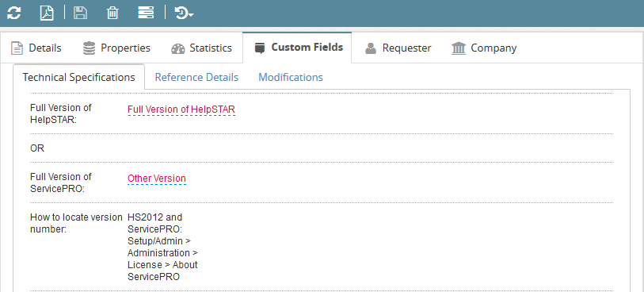Click the Details document icon

click(17, 48)
